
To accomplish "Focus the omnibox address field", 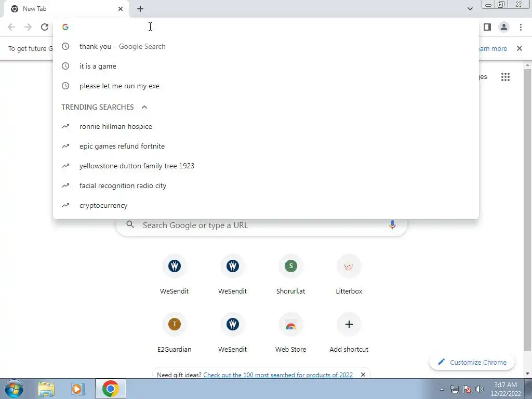I will tap(266, 27).
